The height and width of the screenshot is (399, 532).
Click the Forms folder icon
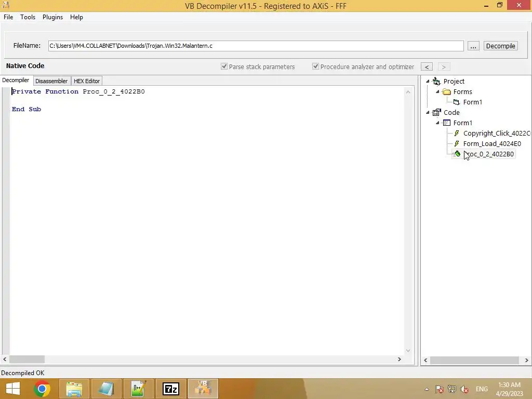coord(447,92)
